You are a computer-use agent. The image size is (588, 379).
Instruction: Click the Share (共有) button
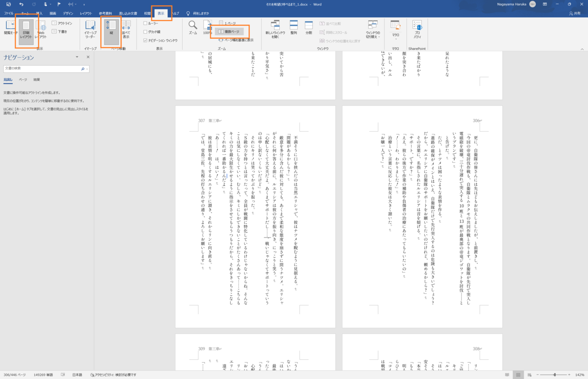(x=575, y=13)
